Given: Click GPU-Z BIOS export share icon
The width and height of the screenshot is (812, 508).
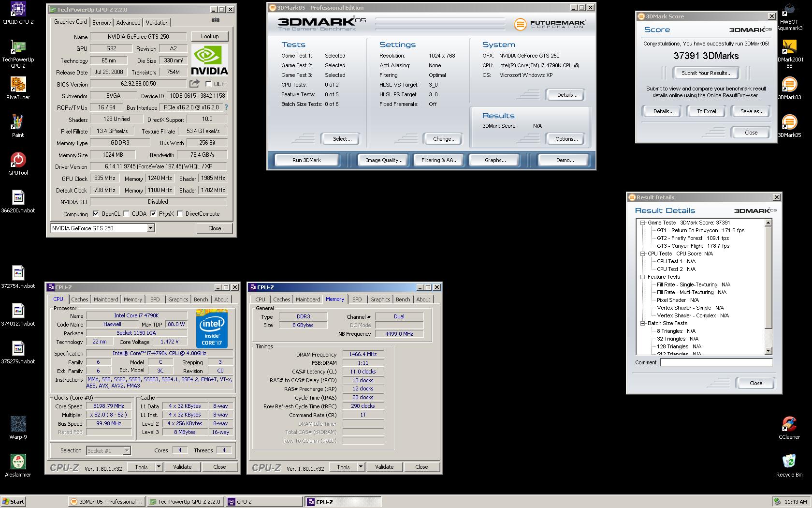Looking at the screenshot, I should [194, 84].
